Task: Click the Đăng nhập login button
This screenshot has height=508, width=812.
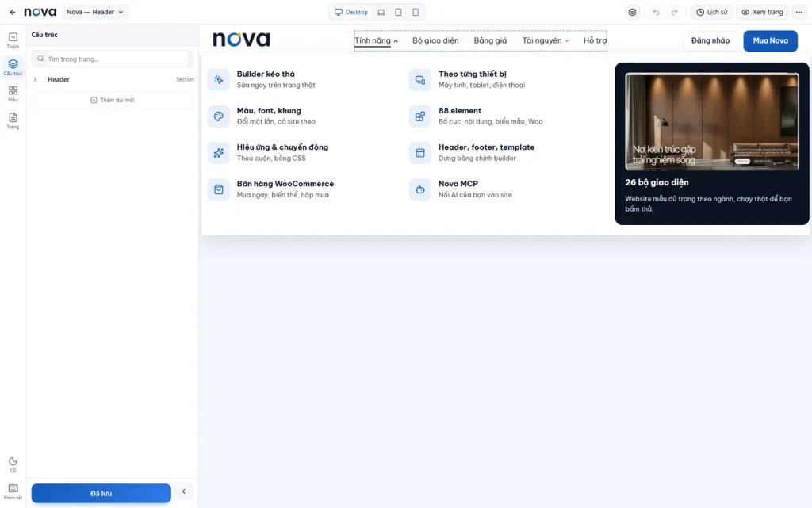Action: tap(710, 40)
